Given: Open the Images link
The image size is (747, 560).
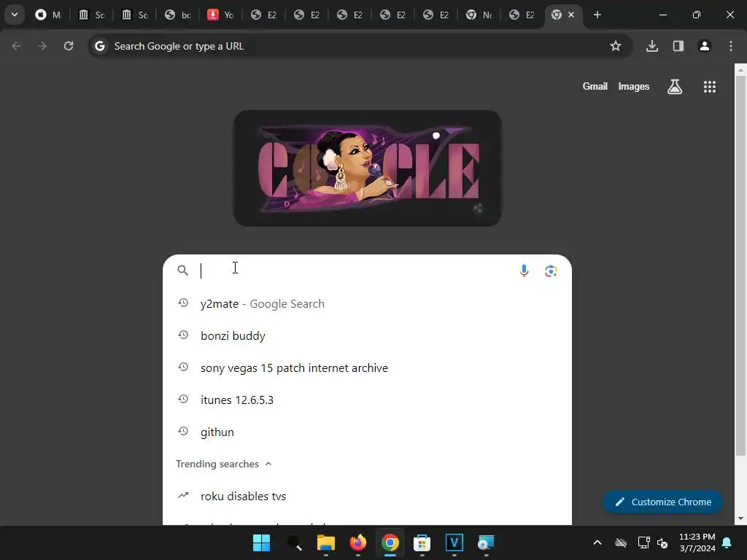Looking at the screenshot, I should pos(634,87).
